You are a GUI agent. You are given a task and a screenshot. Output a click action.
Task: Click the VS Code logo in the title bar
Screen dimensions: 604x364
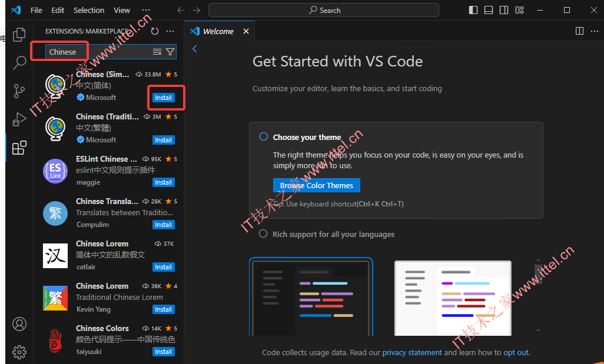click(16, 10)
